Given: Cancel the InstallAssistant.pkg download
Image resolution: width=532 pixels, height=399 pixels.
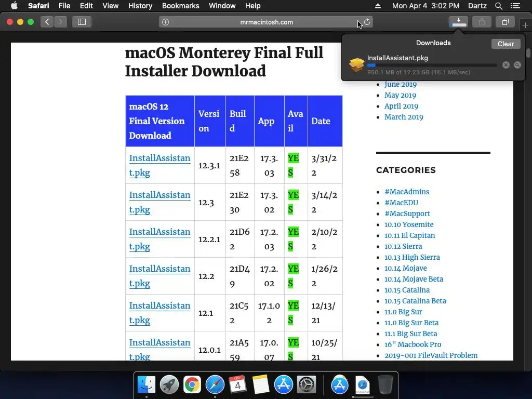Looking at the screenshot, I should tap(506, 65).
